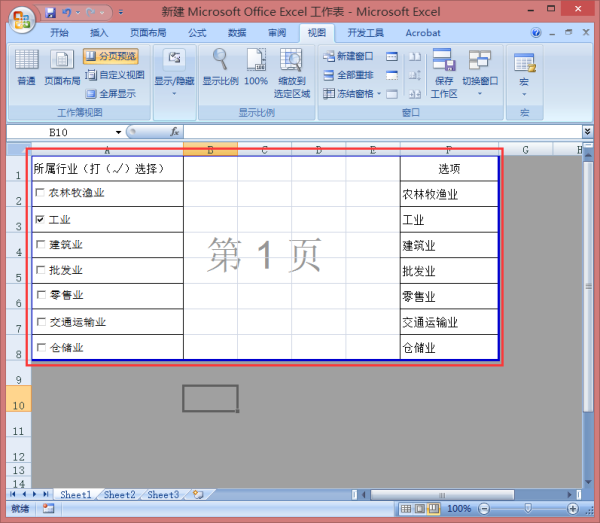
Task: Click the formula bar input field
Action: (383, 132)
